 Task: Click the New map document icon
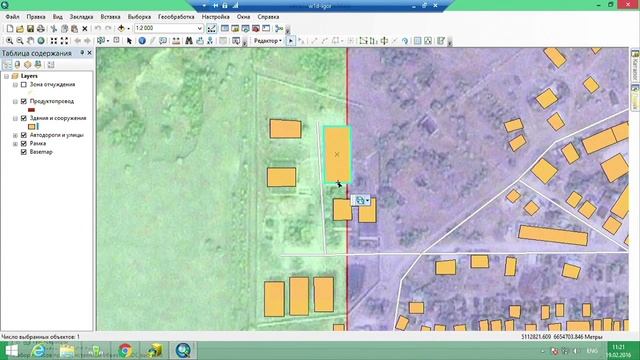10,29
